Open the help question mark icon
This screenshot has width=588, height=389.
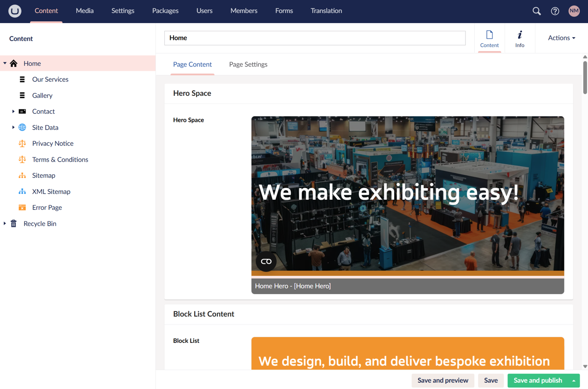(x=555, y=11)
